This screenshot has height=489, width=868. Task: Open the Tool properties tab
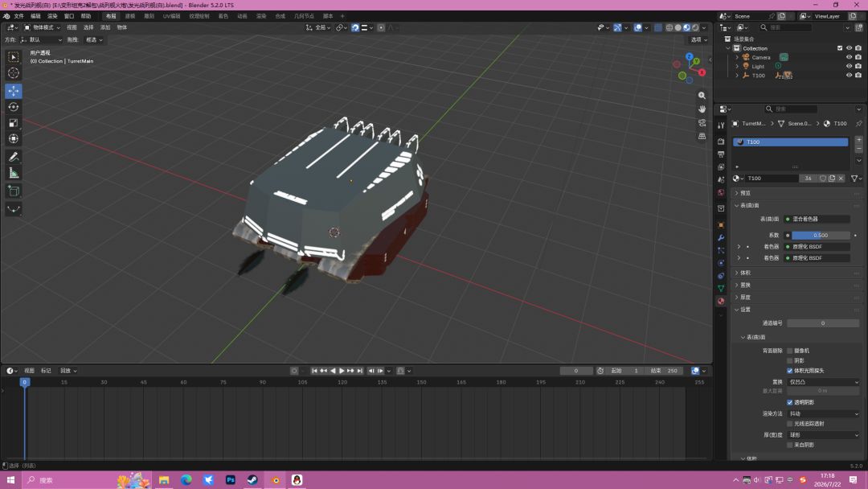point(721,125)
